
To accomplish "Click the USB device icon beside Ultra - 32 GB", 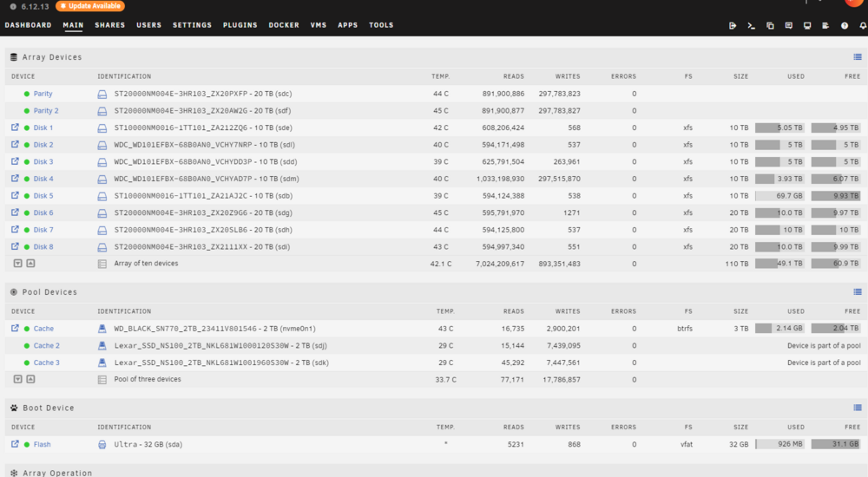I will pos(102,444).
